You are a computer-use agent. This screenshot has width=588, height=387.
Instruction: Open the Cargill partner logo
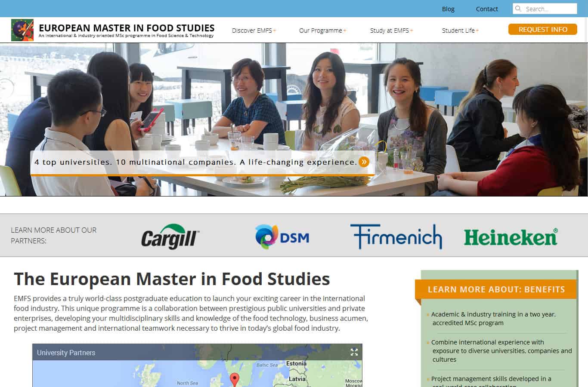tap(170, 236)
